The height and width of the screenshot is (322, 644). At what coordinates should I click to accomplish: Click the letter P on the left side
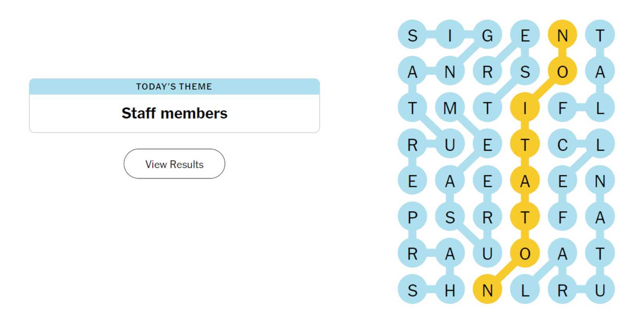coord(412,217)
